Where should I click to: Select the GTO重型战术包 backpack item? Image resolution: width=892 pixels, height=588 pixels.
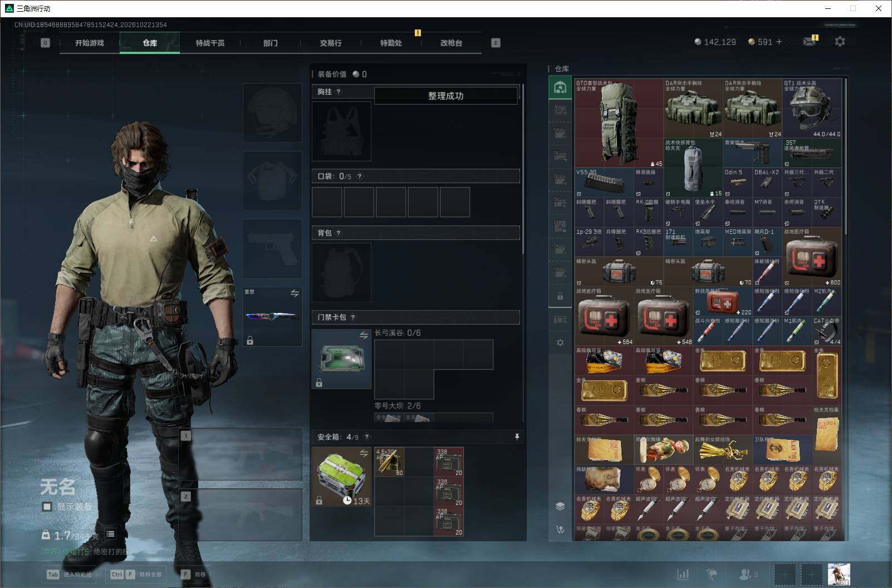pyautogui.click(x=619, y=123)
